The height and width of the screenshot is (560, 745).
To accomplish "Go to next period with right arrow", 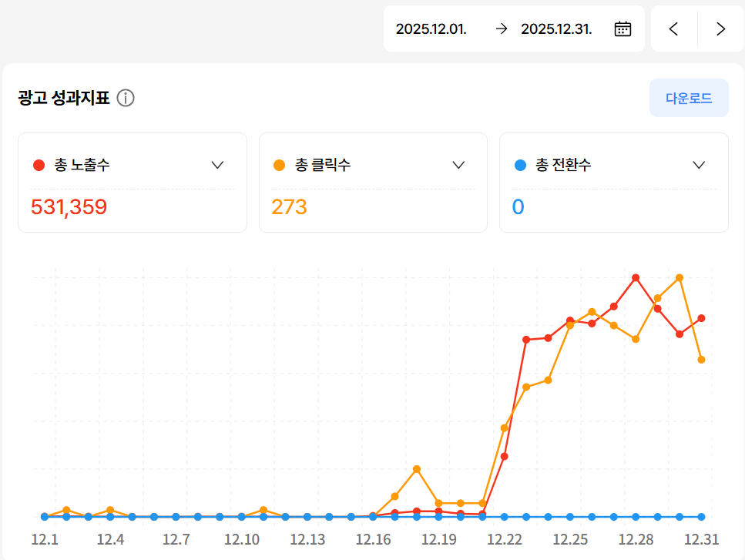I will [x=721, y=29].
